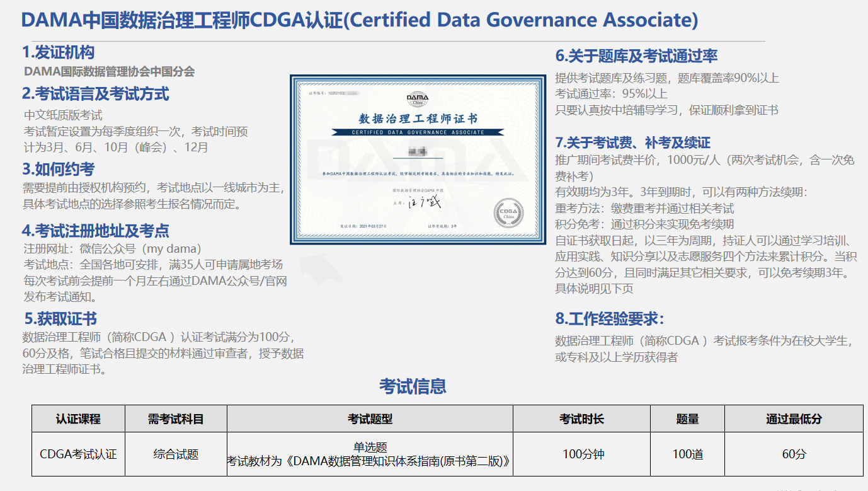Select the heading "2.考试语言及考试方式"
The height and width of the screenshot is (491, 868).
point(96,94)
